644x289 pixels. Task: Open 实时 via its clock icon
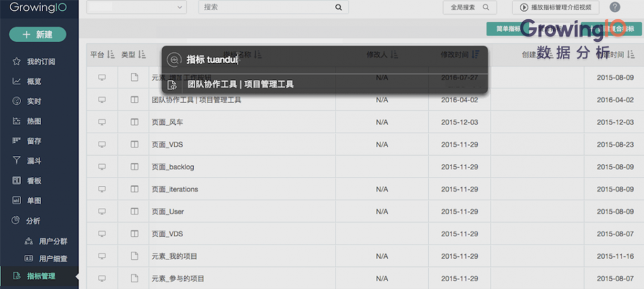click(17, 101)
